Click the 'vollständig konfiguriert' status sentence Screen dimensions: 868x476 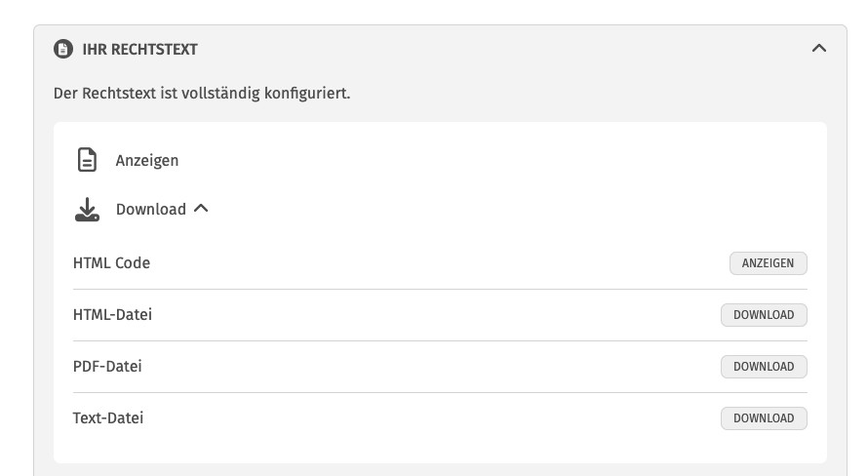[202, 94]
